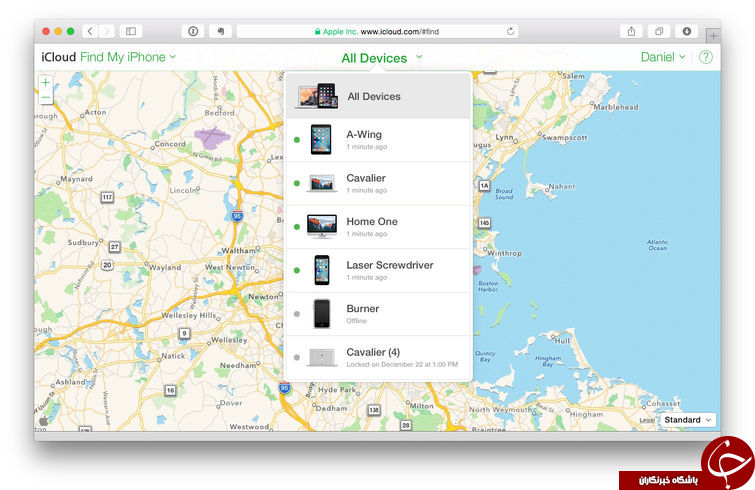Click the hand extension toolbar icon
Viewport: 755px width, 490px height.
(221, 31)
